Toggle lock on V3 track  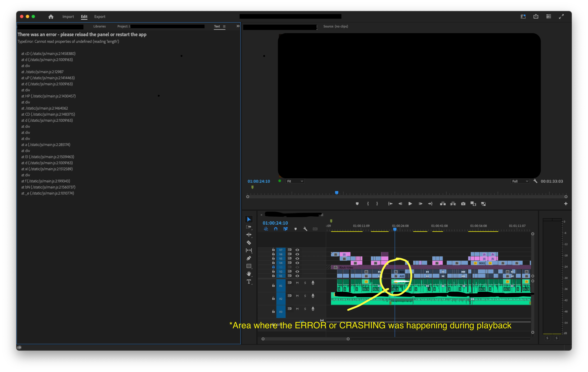point(273,267)
